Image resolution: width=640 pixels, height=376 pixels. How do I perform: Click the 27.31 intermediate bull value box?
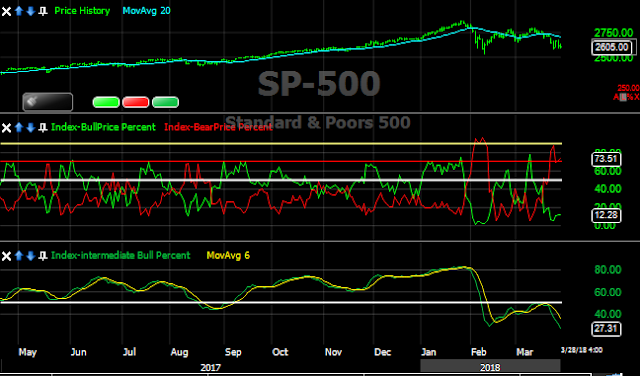click(606, 329)
